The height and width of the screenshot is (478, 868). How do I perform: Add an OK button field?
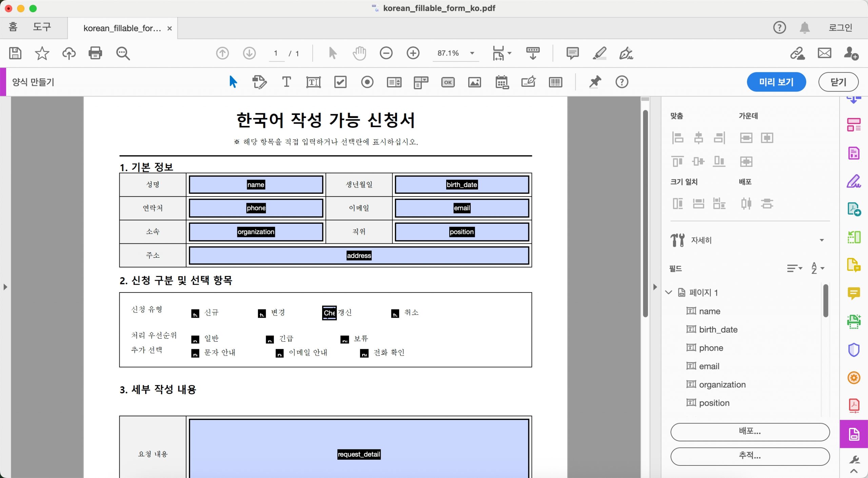(448, 82)
